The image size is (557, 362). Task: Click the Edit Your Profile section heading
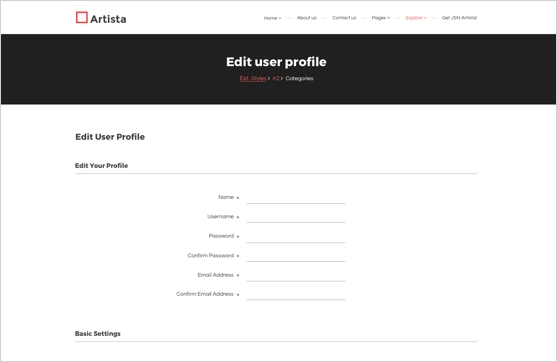101,166
